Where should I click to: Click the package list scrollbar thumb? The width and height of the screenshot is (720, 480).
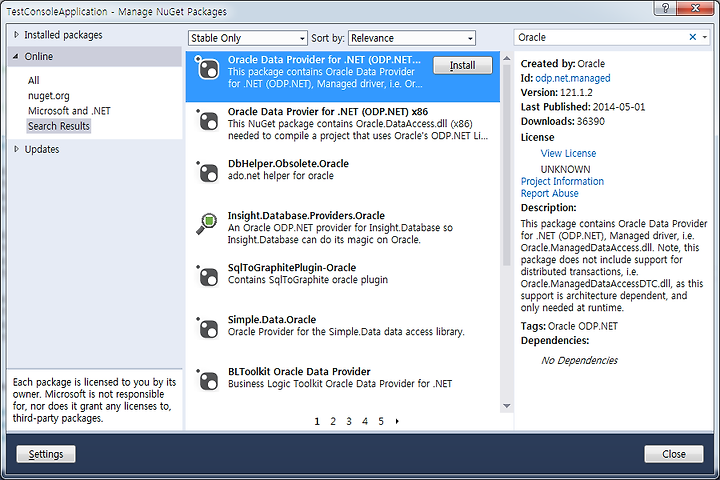pos(506,165)
